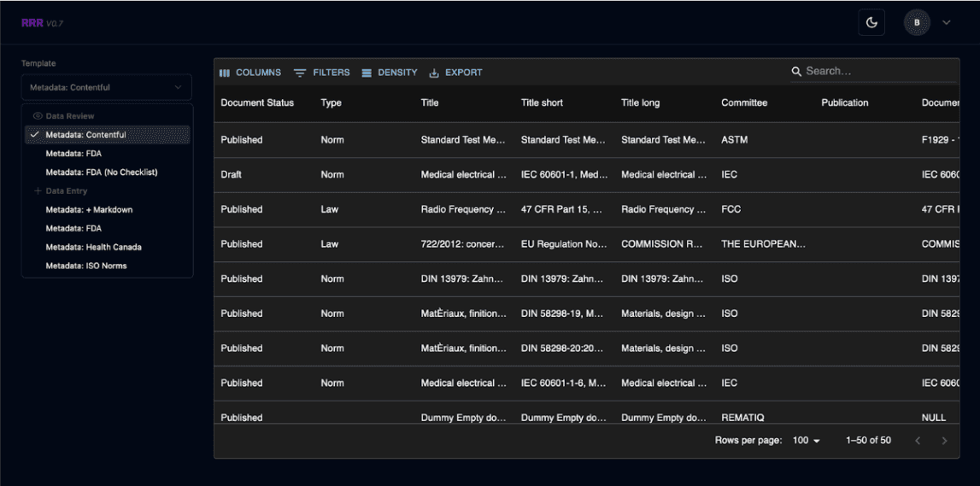Click the RRR logo

click(32, 23)
